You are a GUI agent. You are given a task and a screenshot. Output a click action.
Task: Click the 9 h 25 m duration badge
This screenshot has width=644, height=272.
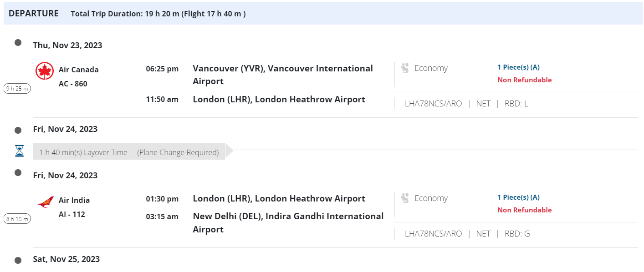[x=17, y=89]
